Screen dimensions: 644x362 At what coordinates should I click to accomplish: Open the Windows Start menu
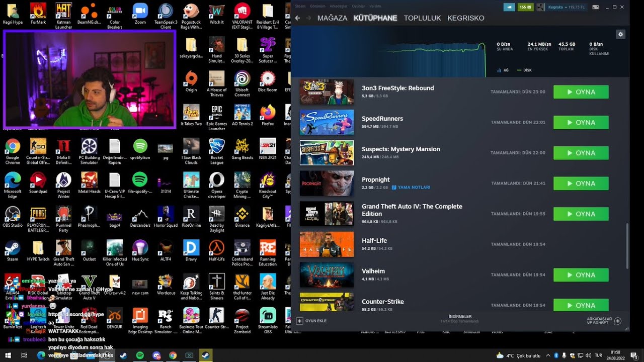(7, 355)
